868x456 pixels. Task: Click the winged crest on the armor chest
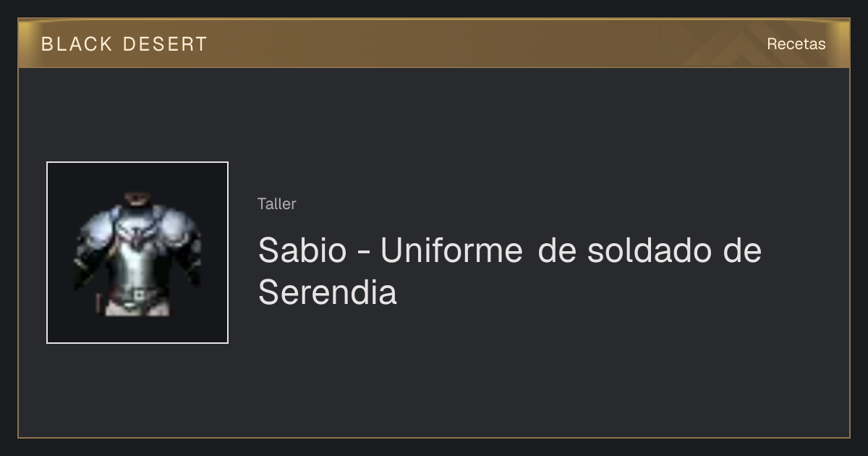coord(137,235)
